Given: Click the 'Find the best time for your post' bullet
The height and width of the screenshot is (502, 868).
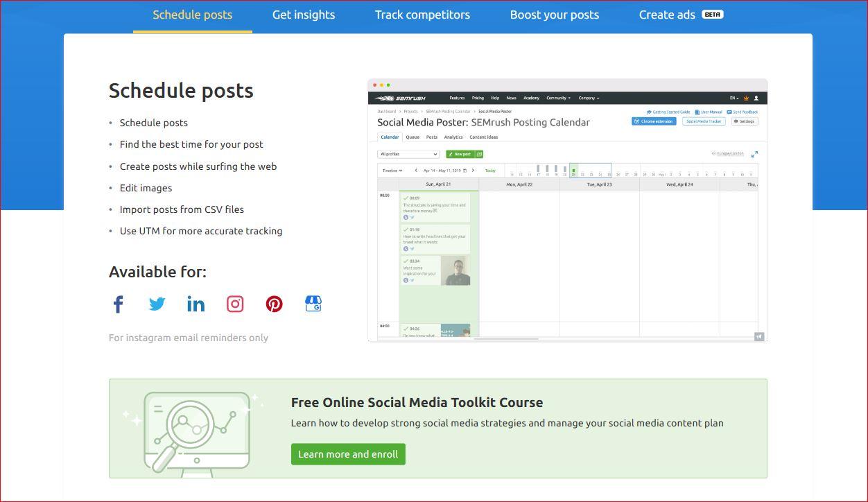Looking at the screenshot, I should [x=191, y=144].
